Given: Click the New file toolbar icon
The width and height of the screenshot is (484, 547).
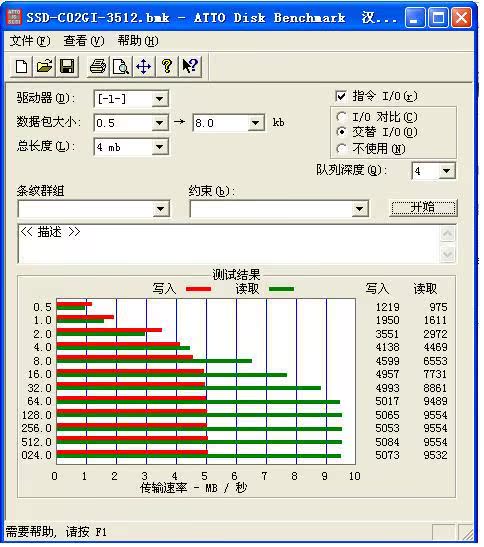Looking at the screenshot, I should (x=22, y=66).
